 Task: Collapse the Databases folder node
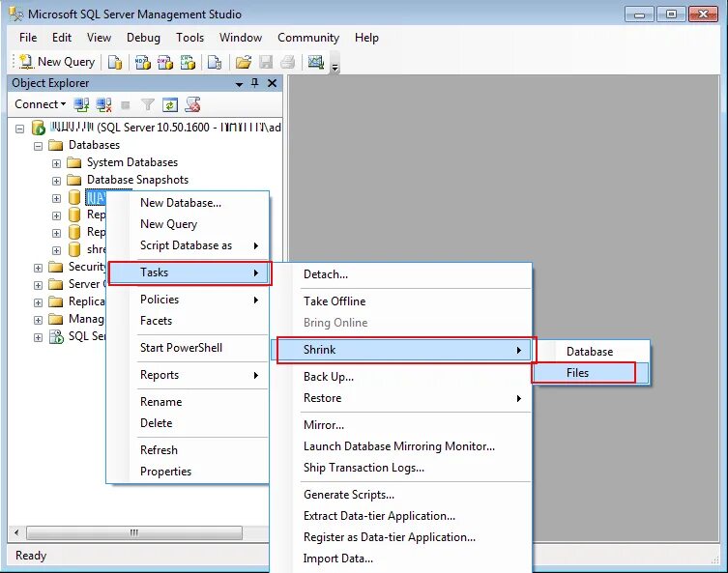pos(38,146)
